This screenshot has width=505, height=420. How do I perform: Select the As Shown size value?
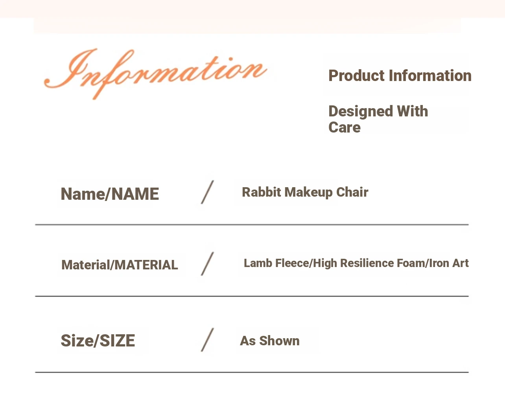coord(270,341)
